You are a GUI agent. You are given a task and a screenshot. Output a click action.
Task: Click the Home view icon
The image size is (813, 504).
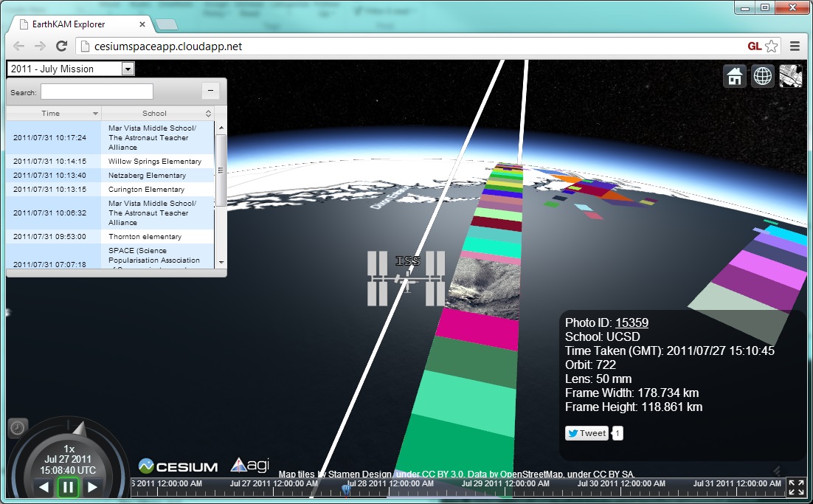[x=735, y=76]
